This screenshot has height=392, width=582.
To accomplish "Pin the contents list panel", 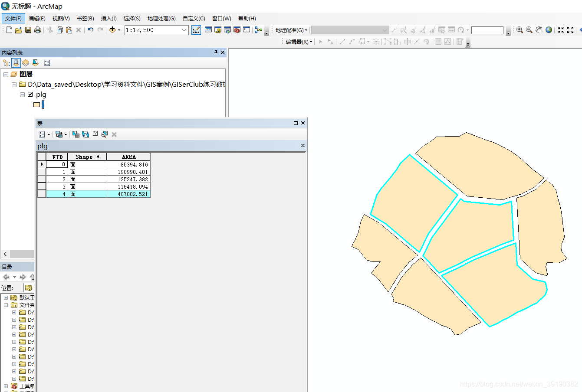I will tap(216, 52).
